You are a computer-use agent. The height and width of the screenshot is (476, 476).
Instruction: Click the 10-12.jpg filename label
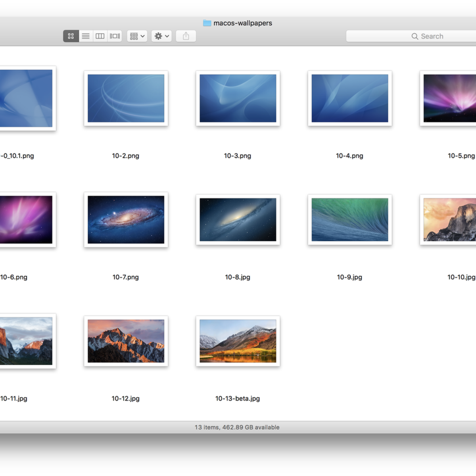coord(126,398)
